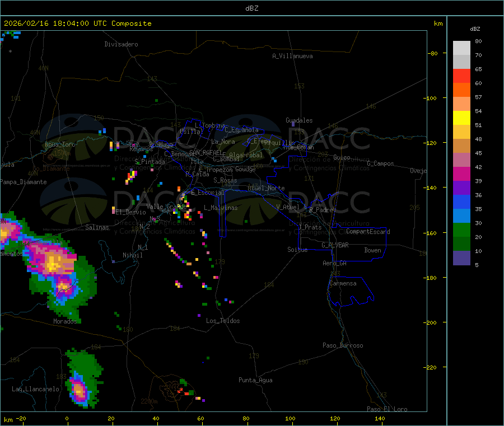
Task: Click the Paso_El_Loro map label
Action: (387, 409)
